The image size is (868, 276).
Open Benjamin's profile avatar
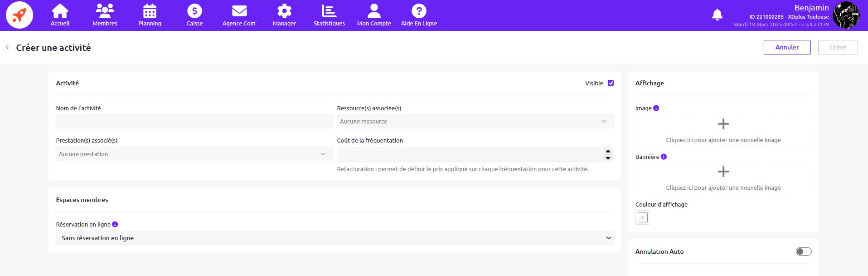point(846,15)
